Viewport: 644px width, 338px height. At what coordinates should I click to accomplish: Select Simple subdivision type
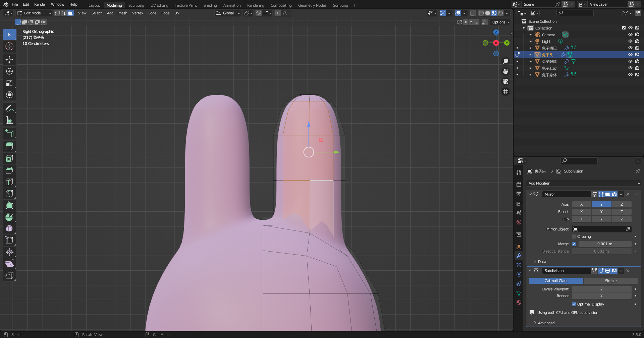click(x=611, y=281)
